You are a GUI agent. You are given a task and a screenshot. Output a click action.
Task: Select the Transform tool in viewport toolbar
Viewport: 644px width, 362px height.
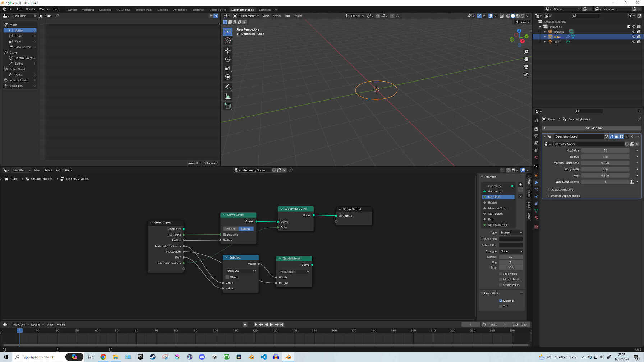pos(227,77)
